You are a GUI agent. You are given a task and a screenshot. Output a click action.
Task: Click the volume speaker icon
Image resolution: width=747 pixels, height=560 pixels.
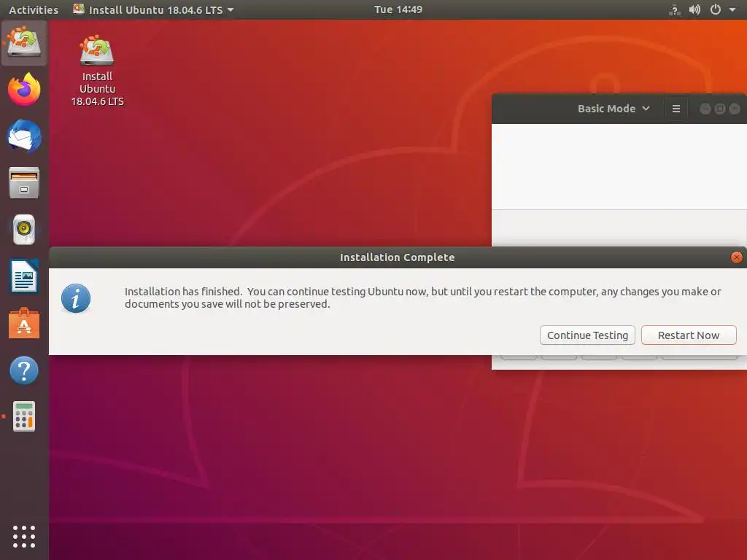[694, 9]
